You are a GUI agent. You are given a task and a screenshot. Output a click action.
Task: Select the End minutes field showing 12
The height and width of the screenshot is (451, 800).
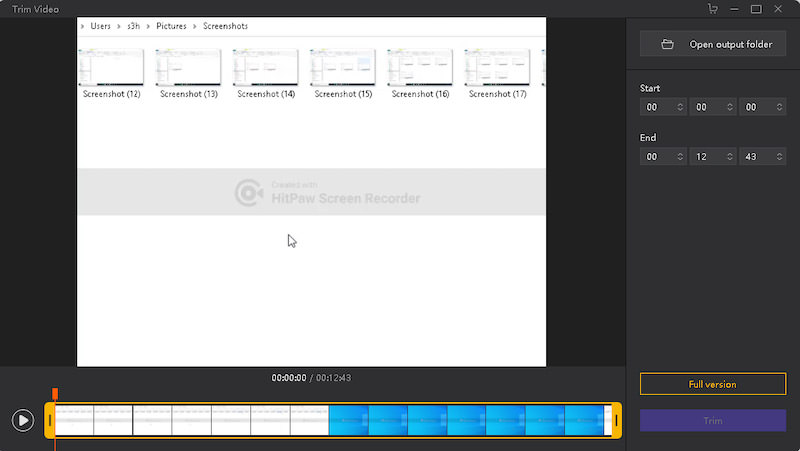[712, 157]
